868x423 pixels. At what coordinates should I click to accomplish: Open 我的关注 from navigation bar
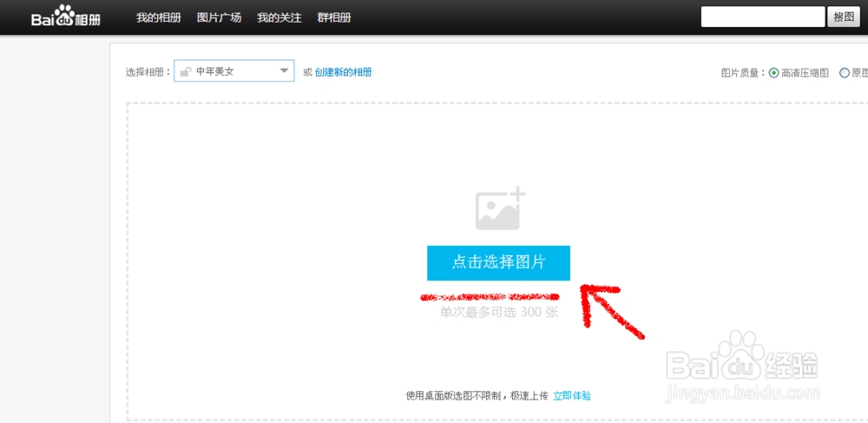[279, 18]
